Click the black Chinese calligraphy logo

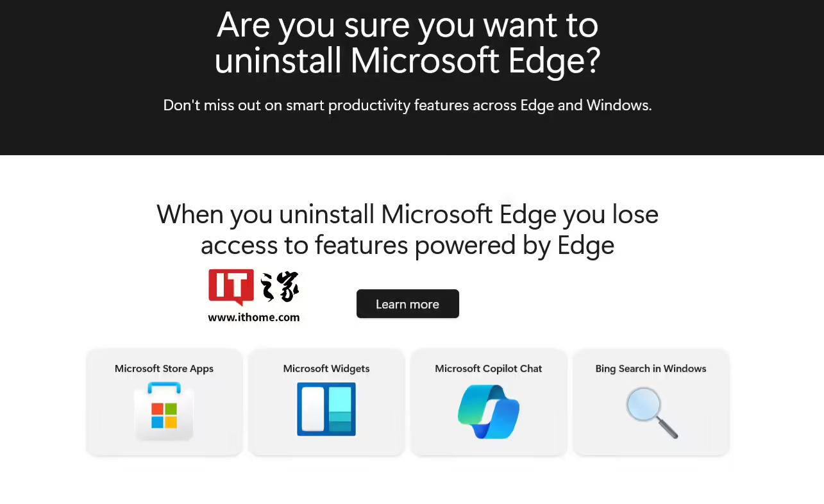pyautogui.click(x=280, y=287)
